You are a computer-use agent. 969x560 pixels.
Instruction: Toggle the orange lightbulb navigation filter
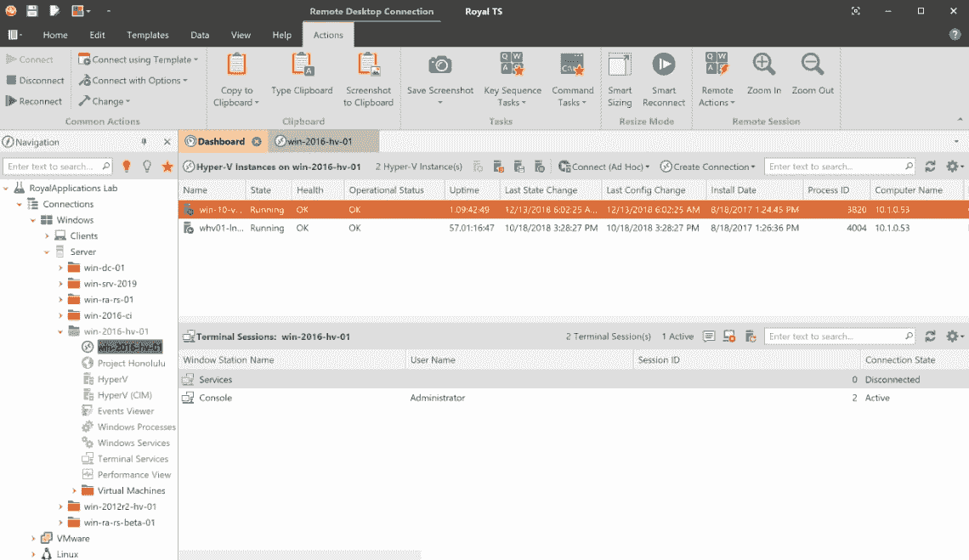127,167
